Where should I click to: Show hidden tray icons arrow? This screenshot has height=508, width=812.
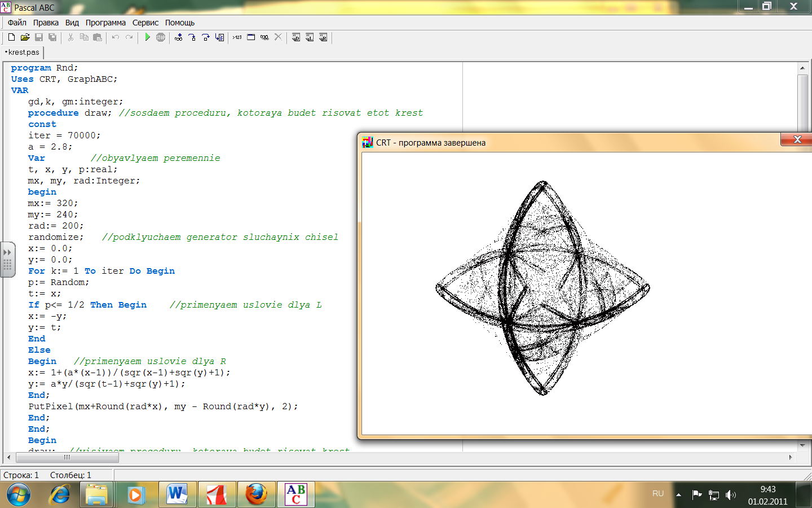click(x=678, y=495)
